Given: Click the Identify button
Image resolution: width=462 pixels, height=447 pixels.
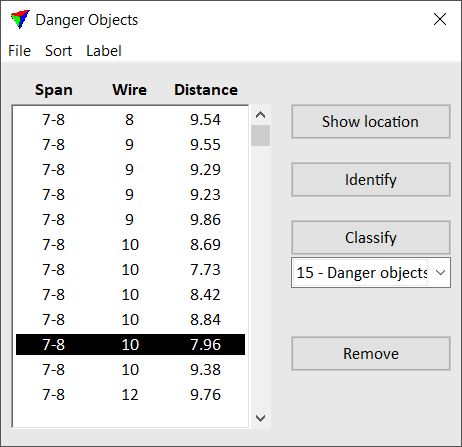Looking at the screenshot, I should [371, 180].
